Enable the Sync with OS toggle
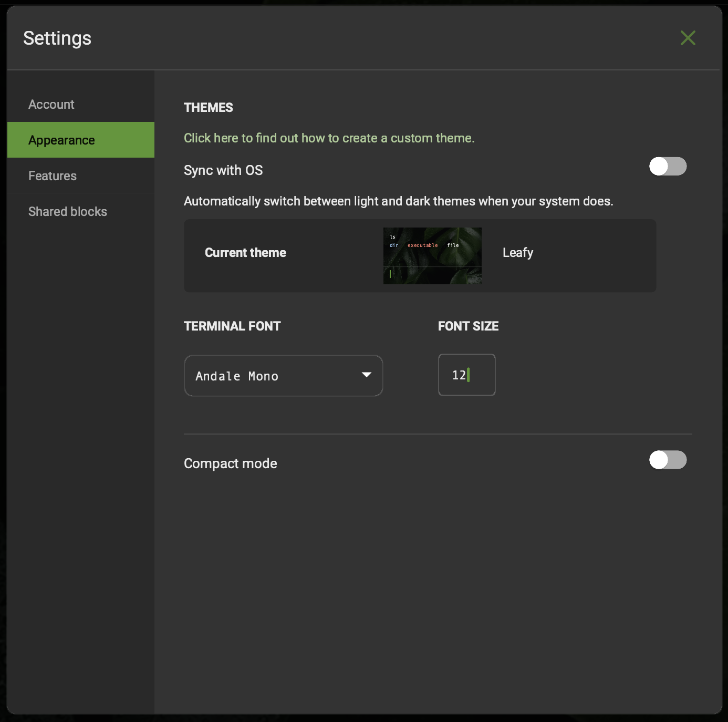The width and height of the screenshot is (728, 722). 668,167
